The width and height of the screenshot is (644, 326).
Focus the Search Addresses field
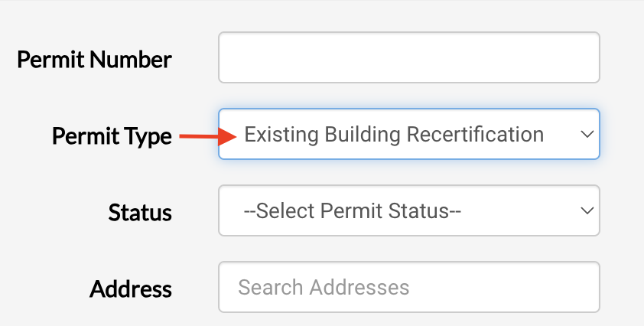(x=408, y=287)
